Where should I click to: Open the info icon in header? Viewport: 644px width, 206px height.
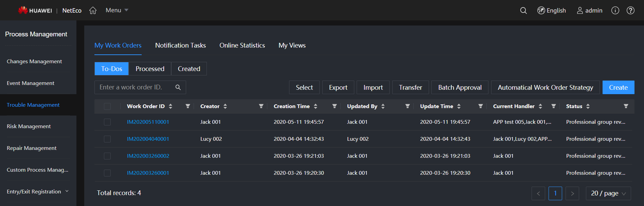pyautogui.click(x=615, y=11)
